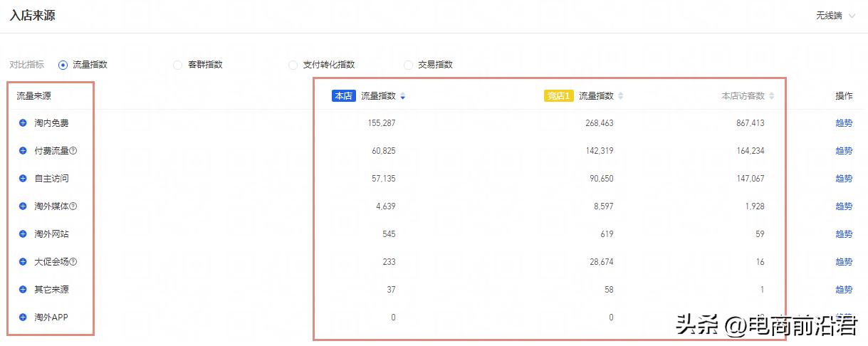Click the help icon beside 淘外媒体
This screenshot has width=868, height=346.
73,206
